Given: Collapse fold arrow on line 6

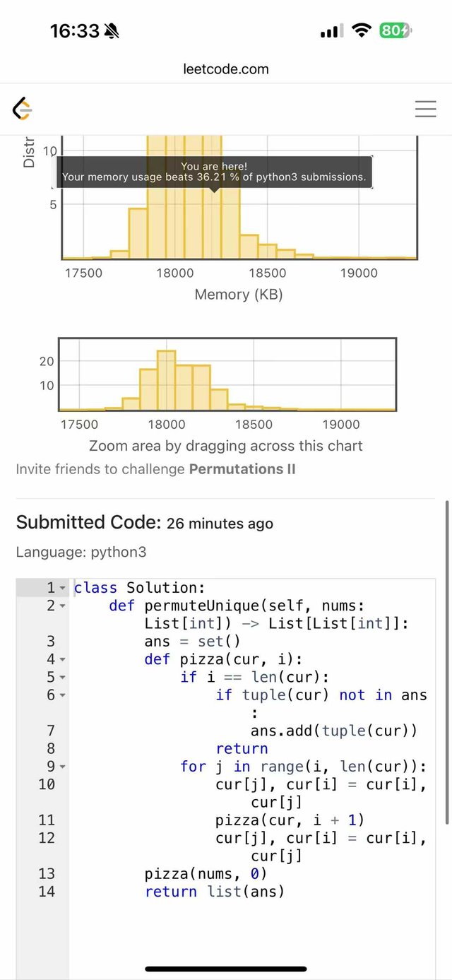Looking at the screenshot, I should coord(62,695).
